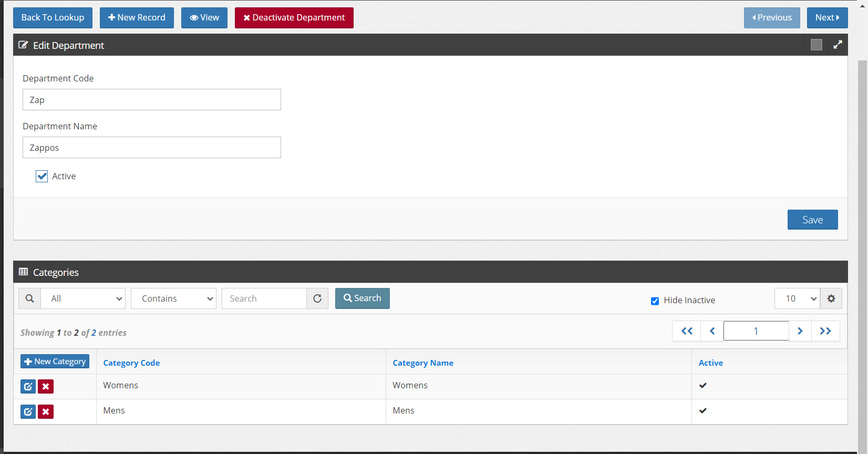Click Back To Lookup button
868x454 pixels.
point(53,18)
